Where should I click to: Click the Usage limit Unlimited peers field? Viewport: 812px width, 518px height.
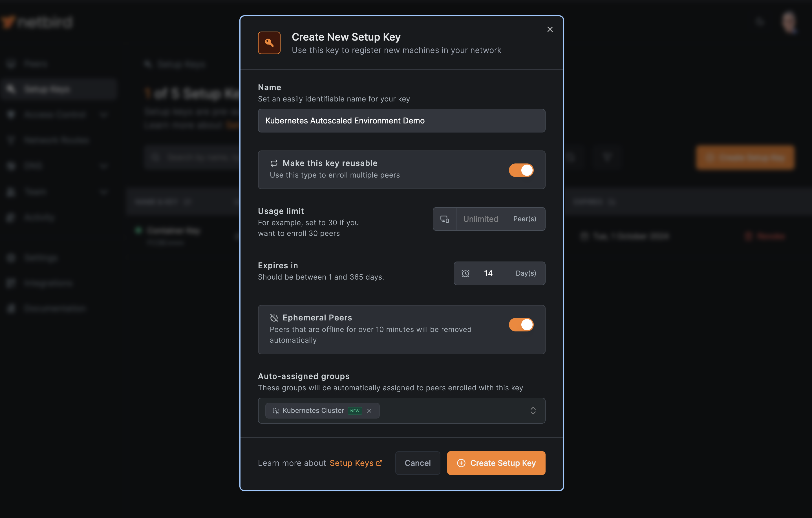coord(482,219)
